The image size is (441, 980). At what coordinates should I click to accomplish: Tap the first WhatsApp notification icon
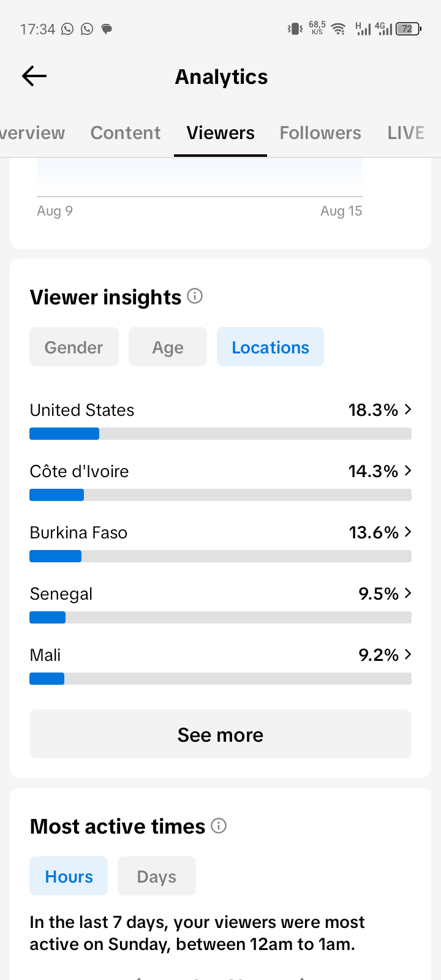(67, 29)
